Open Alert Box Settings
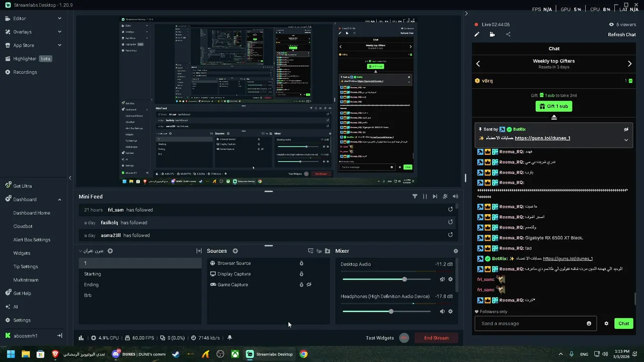Image resolution: width=644 pixels, height=362 pixels. click(x=32, y=240)
